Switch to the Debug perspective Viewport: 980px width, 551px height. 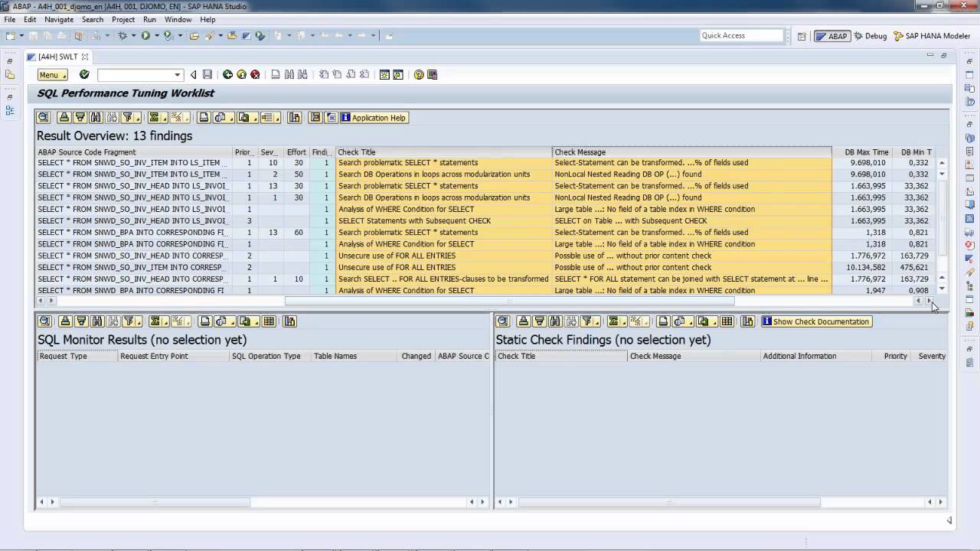[871, 36]
